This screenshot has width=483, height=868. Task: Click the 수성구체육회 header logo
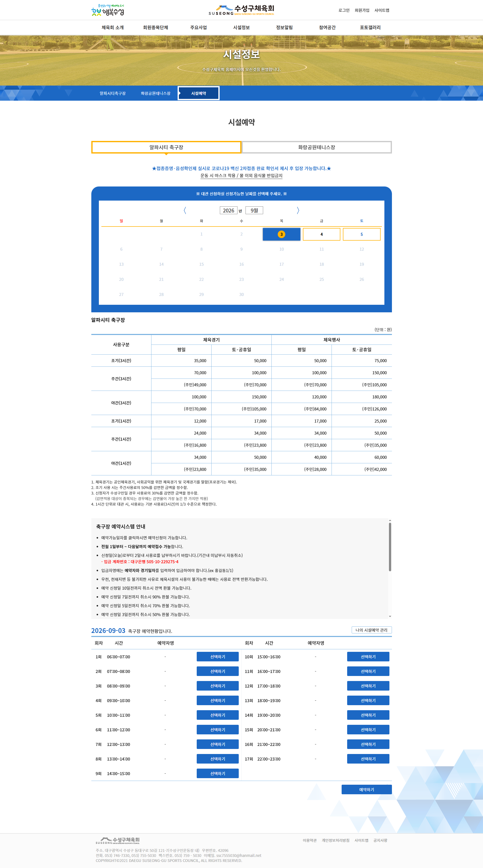[241, 10]
